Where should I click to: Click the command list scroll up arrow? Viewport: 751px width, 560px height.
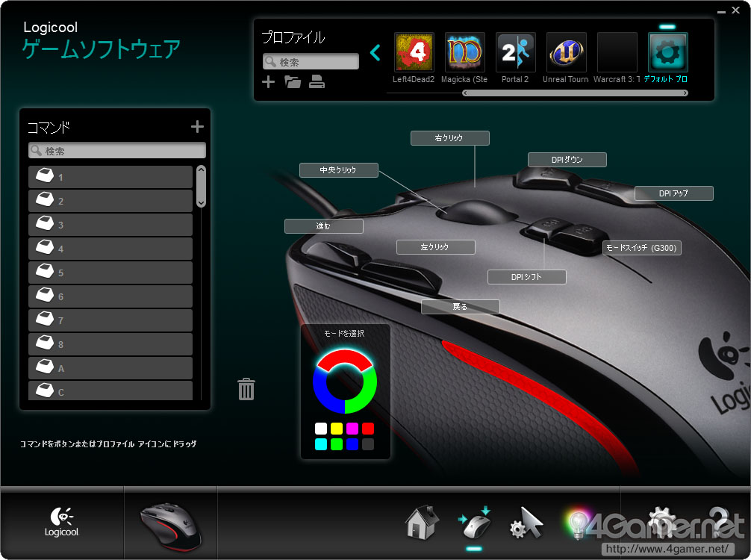[x=201, y=169]
